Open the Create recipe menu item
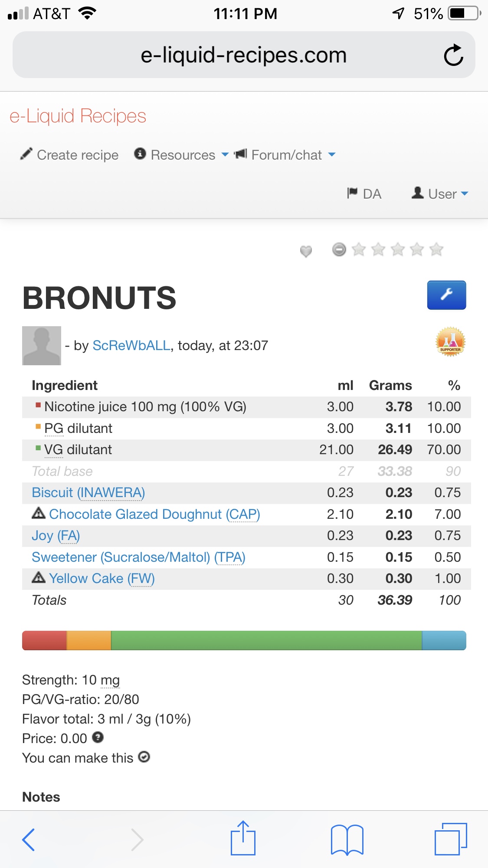This screenshot has height=868, width=488. 70,155
